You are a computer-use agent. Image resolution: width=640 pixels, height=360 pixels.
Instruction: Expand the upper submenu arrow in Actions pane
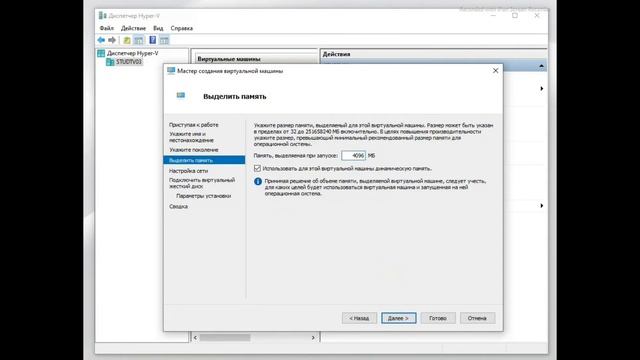tap(542, 89)
